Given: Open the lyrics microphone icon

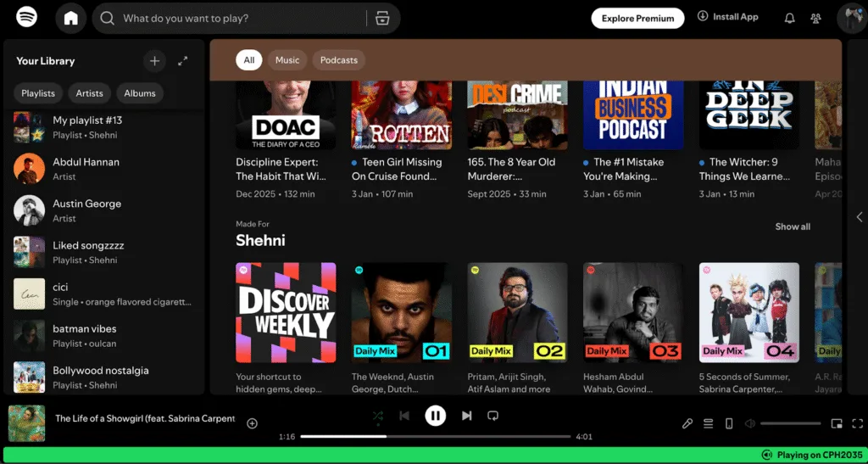Looking at the screenshot, I should pyautogui.click(x=687, y=423).
